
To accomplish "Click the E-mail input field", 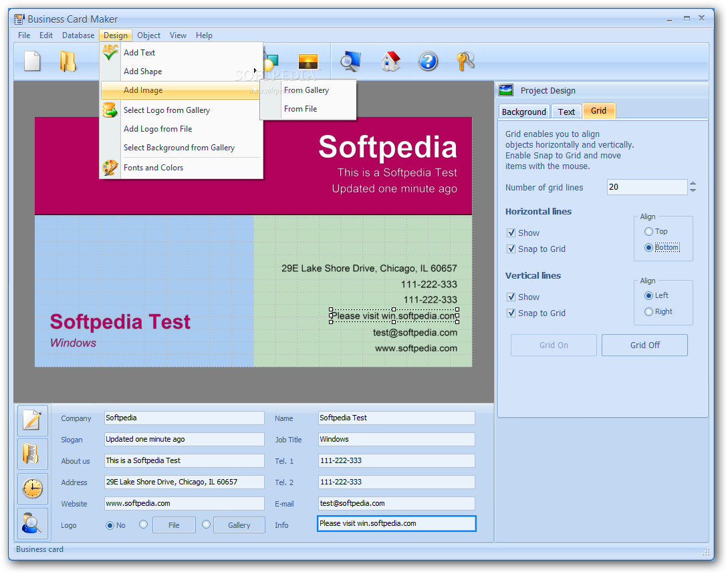I will pos(396,503).
